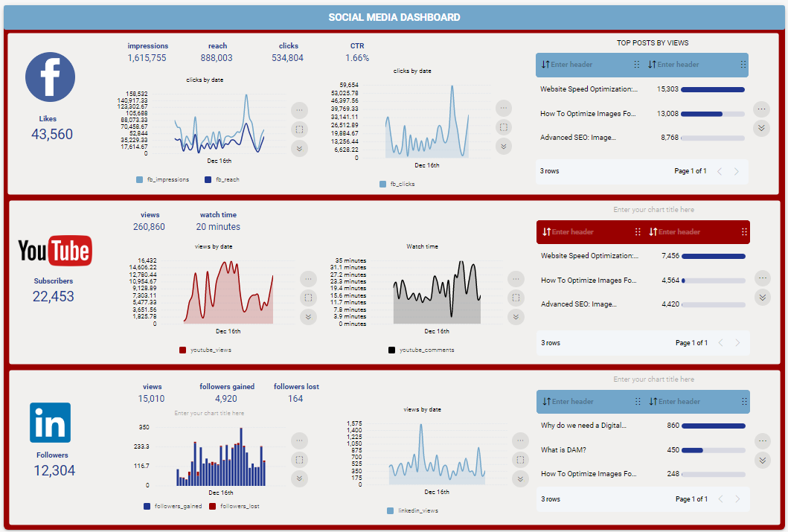
Task: Go to next page in LinkedIn posts table
Action: click(x=737, y=499)
